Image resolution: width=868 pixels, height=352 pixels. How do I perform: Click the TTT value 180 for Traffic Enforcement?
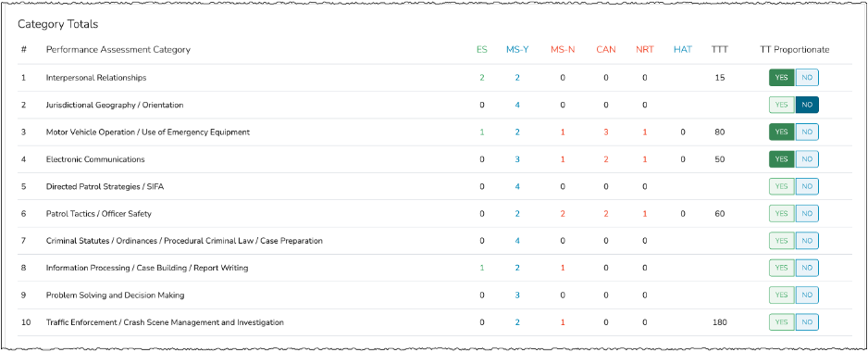tap(720, 322)
